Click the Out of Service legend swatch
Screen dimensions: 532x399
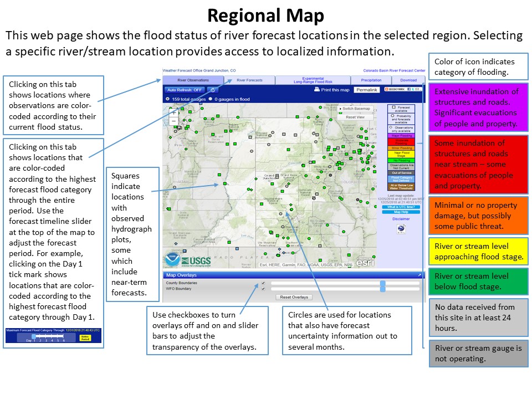[x=401, y=173]
